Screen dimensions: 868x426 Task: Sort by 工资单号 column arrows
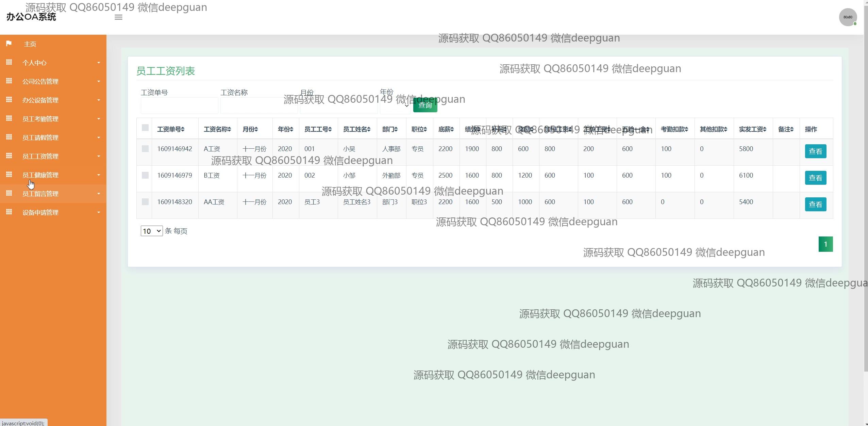coord(183,129)
